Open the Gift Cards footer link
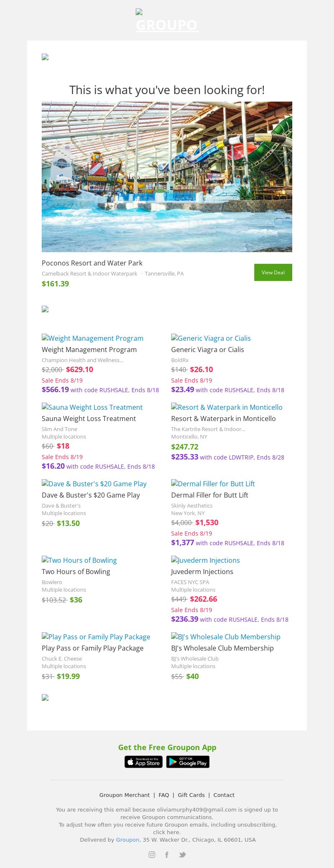This screenshot has height=868, width=334. coord(191,795)
